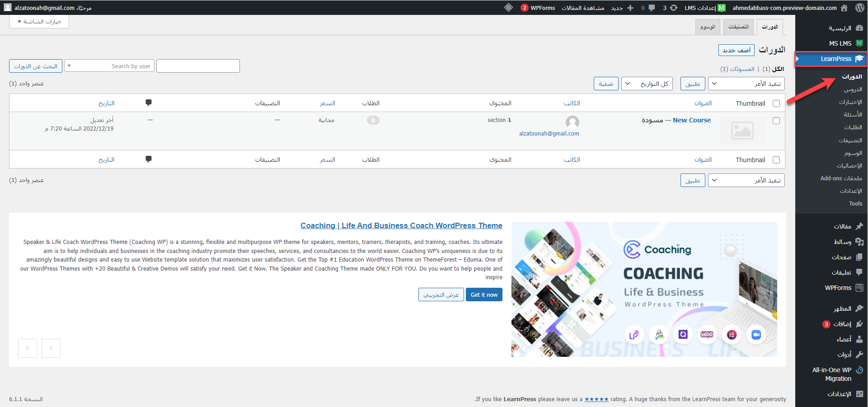The height and width of the screenshot is (407, 868).
Task: Open الطلبات in LearnPress submenu
Action: 853,127
